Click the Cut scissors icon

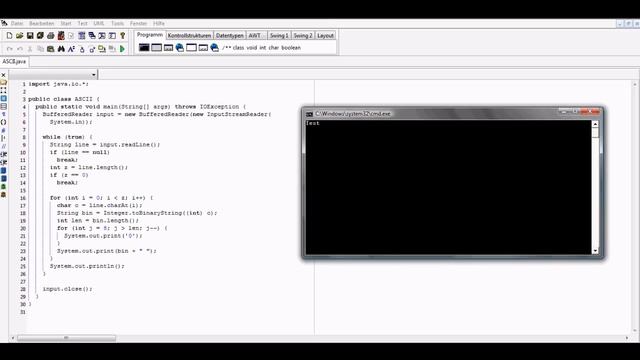tap(30, 49)
